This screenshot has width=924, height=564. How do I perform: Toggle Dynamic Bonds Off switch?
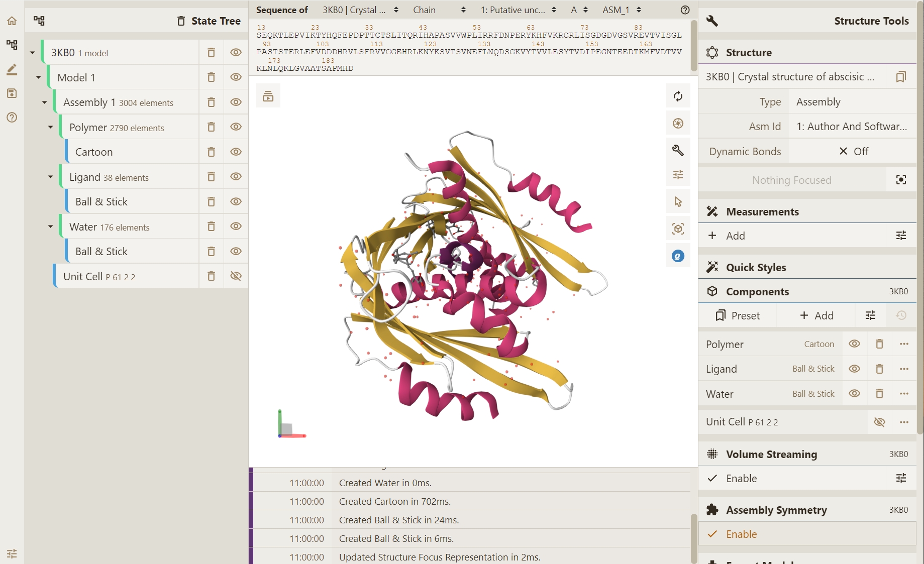(853, 152)
